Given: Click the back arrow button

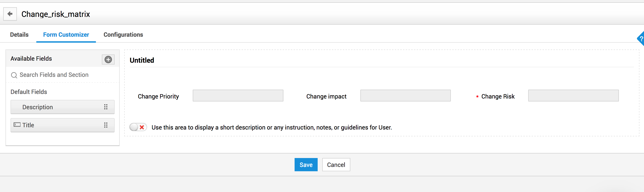Looking at the screenshot, I should (x=10, y=14).
